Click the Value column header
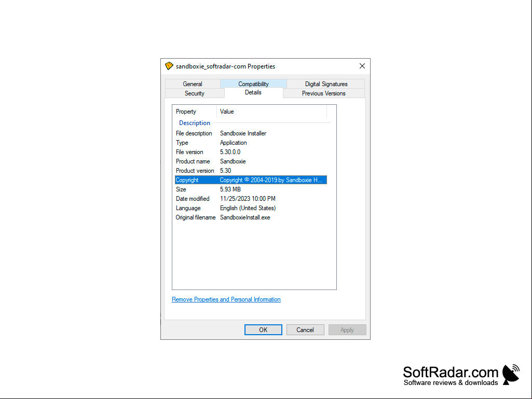The height and width of the screenshot is (399, 532). click(x=271, y=112)
